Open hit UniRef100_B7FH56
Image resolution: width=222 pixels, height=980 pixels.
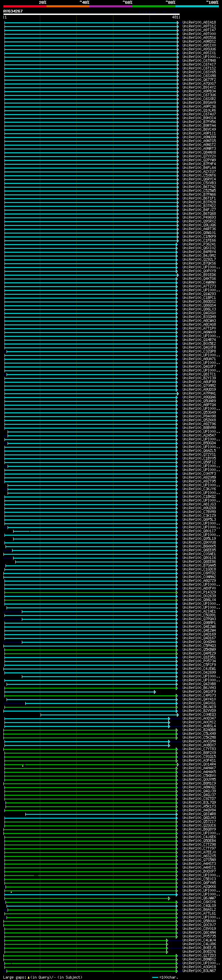[x=199, y=122]
